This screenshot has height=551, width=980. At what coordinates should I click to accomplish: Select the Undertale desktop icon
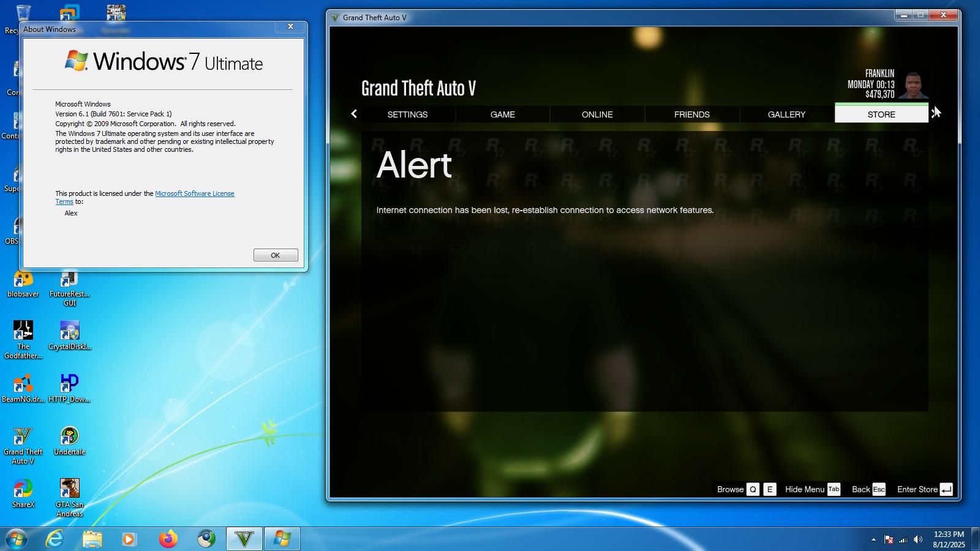tap(69, 441)
